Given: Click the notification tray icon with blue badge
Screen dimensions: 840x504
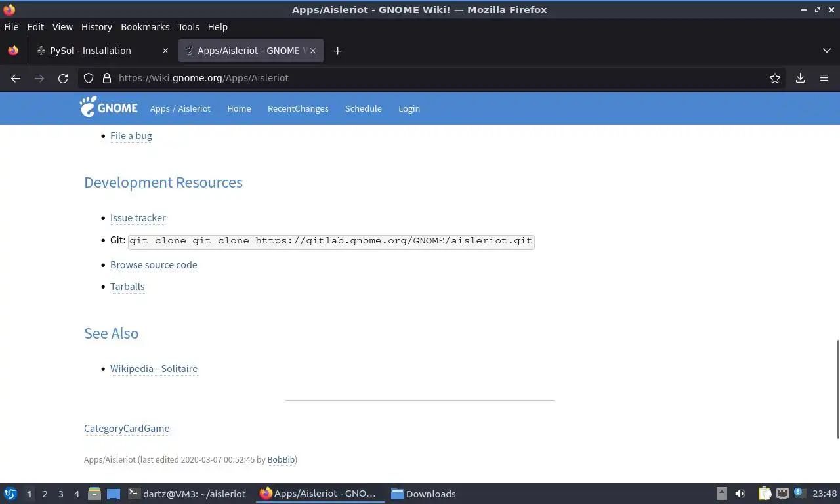Looking at the screenshot, I should (x=800, y=493).
